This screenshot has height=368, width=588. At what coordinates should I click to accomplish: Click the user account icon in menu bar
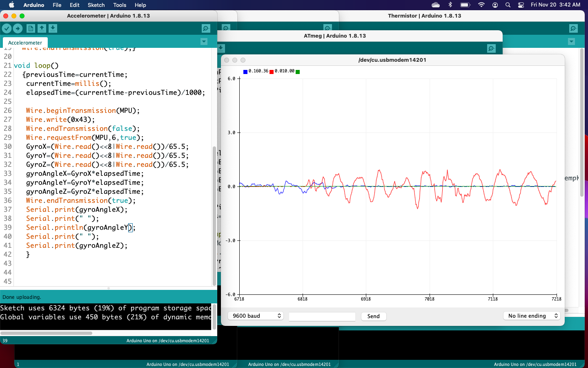[495, 5]
